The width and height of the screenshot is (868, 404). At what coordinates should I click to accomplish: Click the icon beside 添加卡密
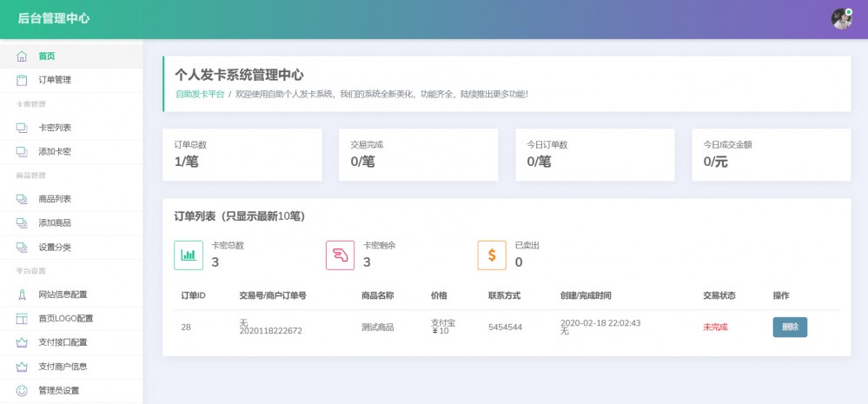point(22,152)
